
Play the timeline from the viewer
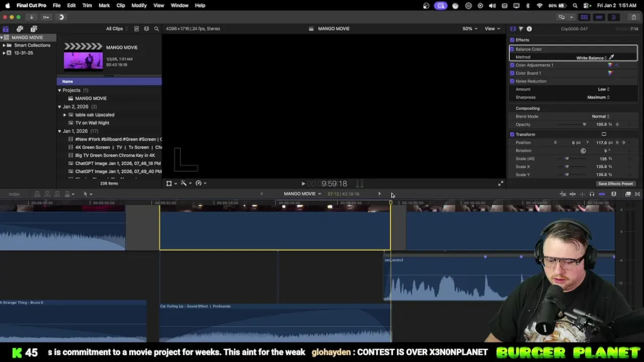[x=303, y=184]
